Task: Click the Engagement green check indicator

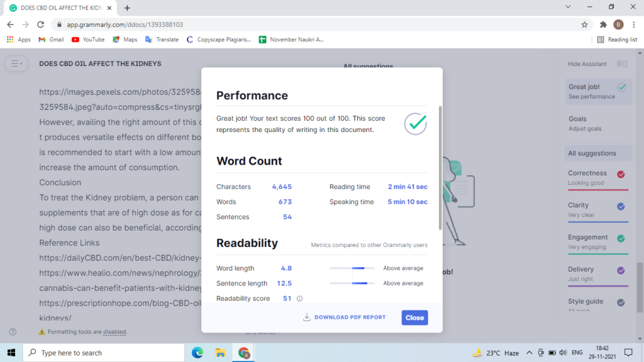Action: 621,238
